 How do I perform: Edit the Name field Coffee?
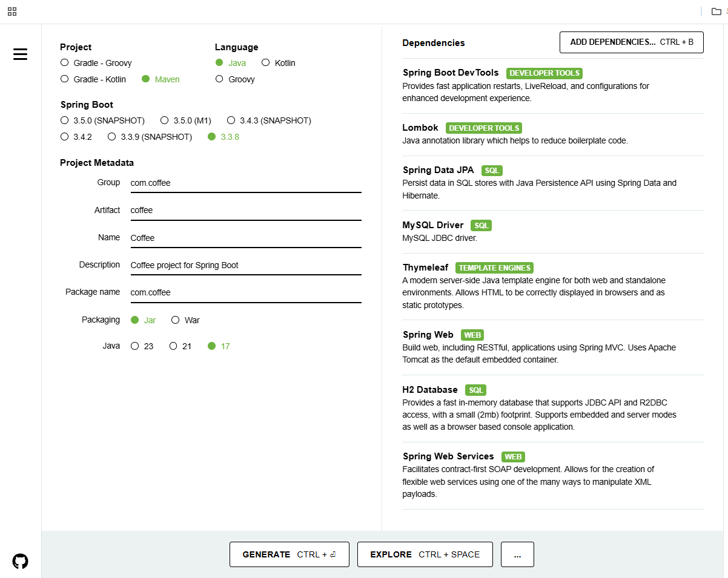click(x=246, y=238)
